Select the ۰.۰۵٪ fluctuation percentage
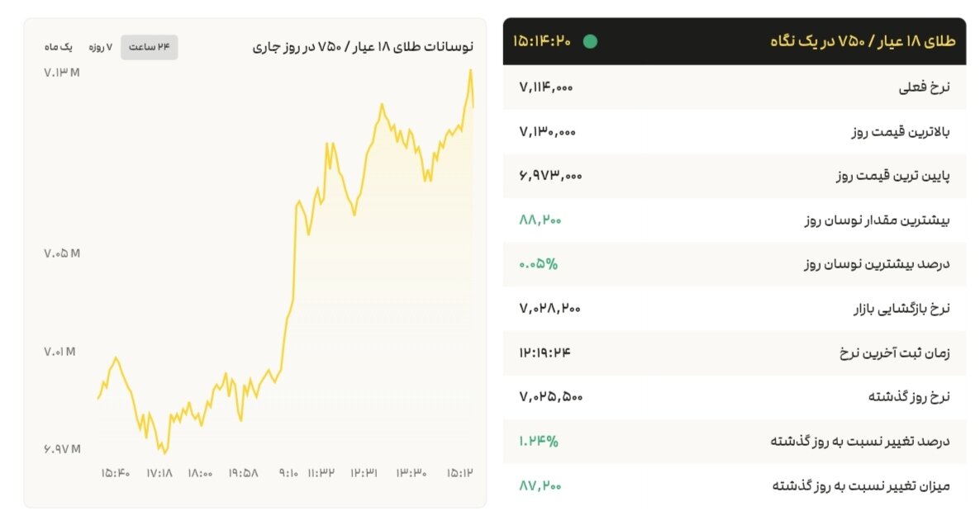The width and height of the screenshot is (980, 516). [537, 264]
